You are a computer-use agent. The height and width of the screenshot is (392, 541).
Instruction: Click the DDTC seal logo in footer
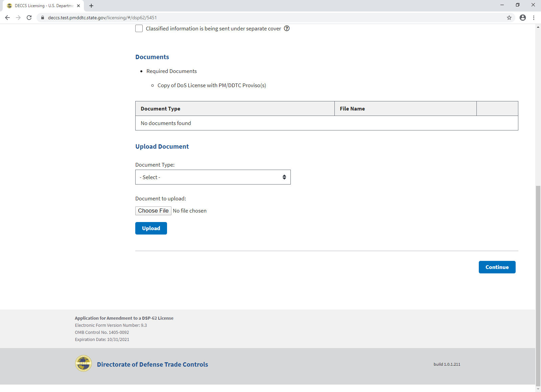point(83,364)
